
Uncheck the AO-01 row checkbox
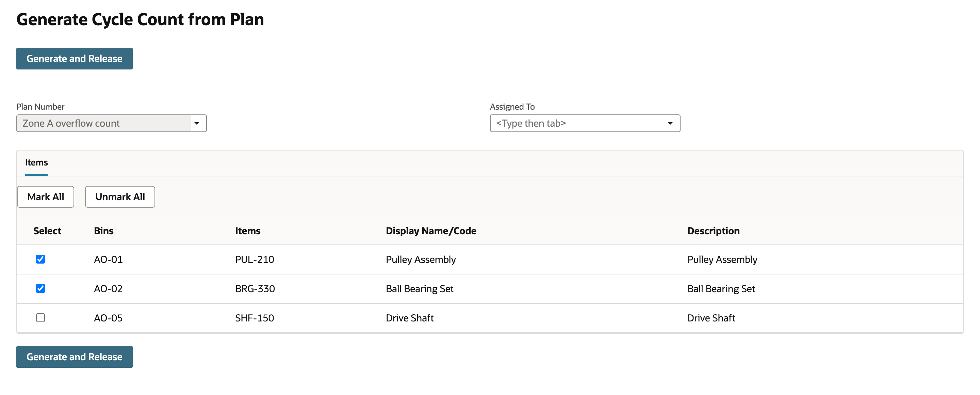(40, 259)
